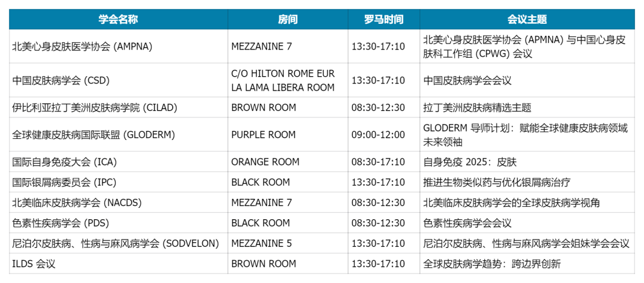The height and width of the screenshot is (283, 644).
Task: Select 北美临床皮肤病学会 (NACDS) cell
Action: [118, 203]
